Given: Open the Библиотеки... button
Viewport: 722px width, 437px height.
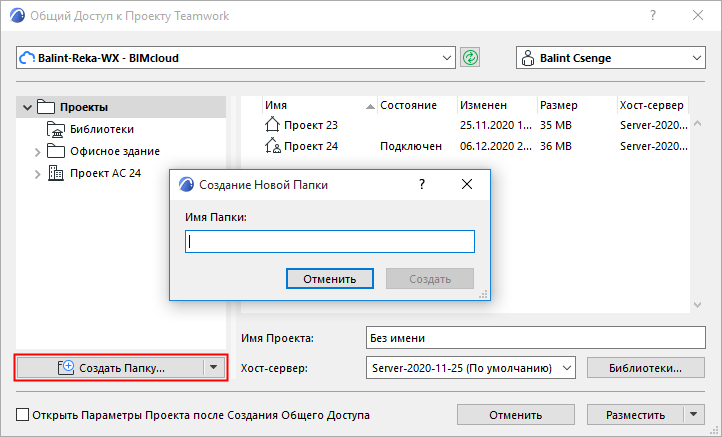Looking at the screenshot, I should [646, 367].
